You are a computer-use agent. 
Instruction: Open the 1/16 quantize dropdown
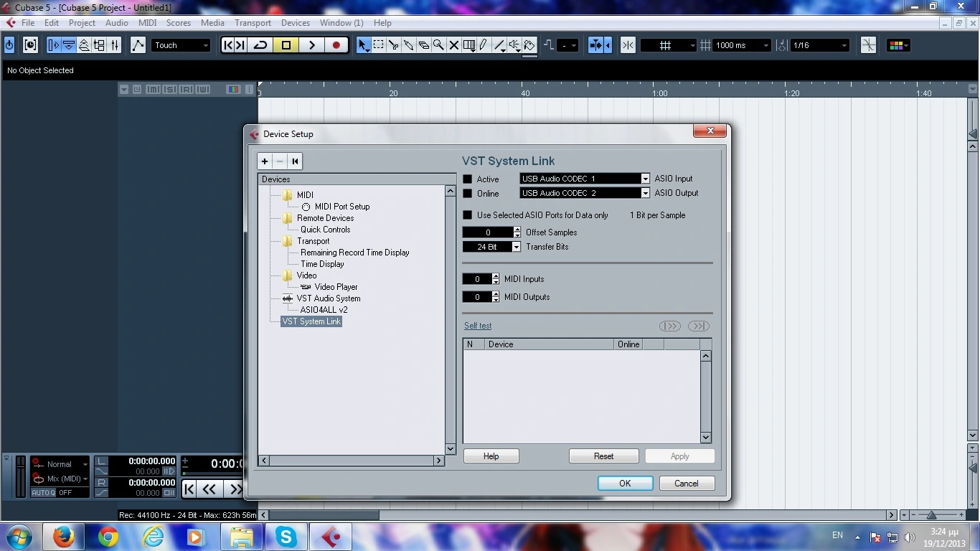tap(819, 45)
